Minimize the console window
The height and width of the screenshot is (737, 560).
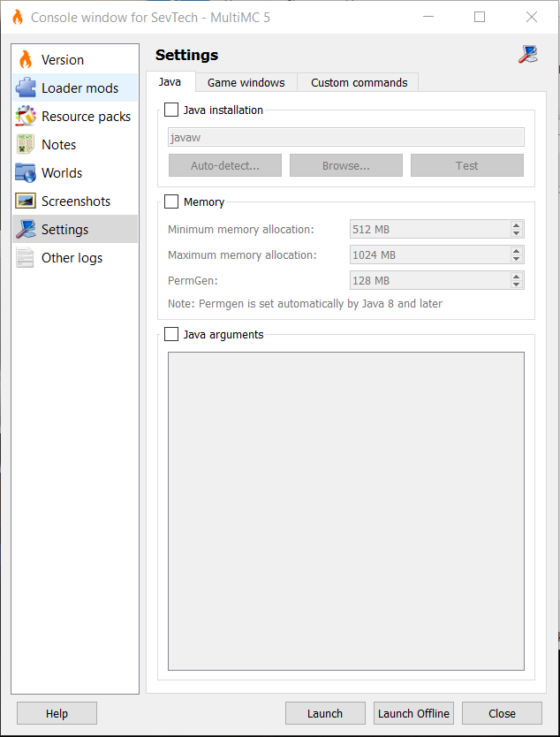(428, 17)
